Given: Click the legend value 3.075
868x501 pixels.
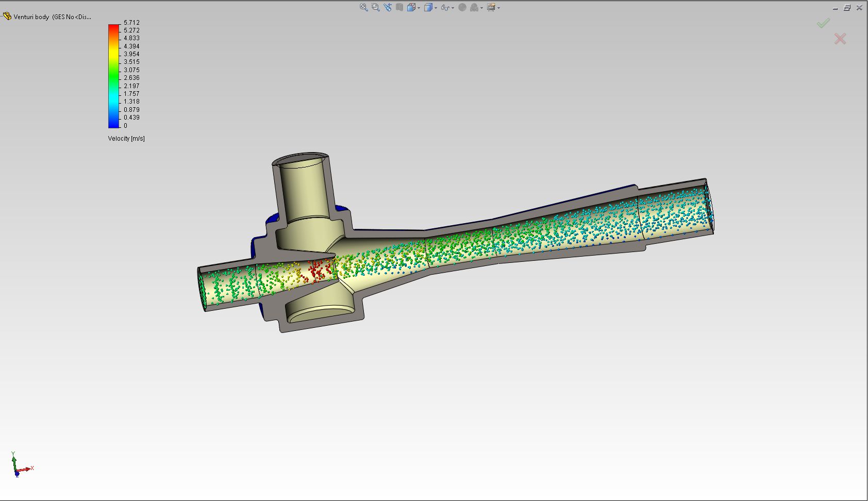Looking at the screenshot, I should (x=131, y=70).
